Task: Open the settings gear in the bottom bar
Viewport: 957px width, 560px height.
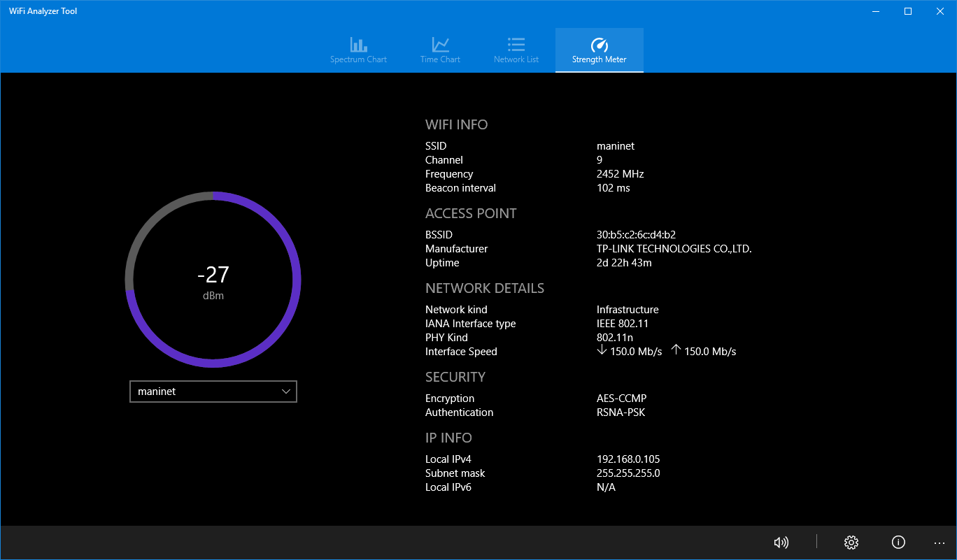Action: 851,542
